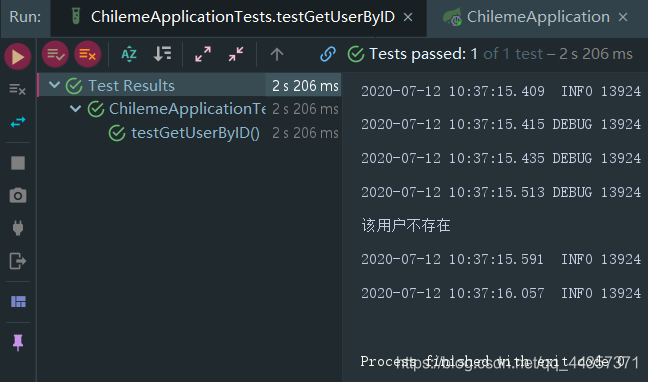
Task: Click the Spring leaf icon on ChilemeApplication tab
Action: [x=452, y=17]
